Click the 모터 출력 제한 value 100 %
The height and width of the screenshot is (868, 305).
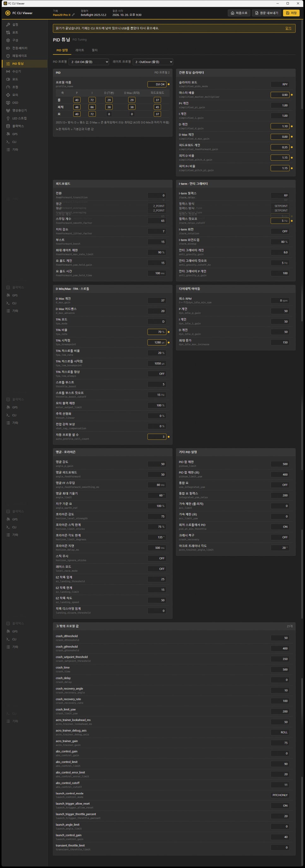[x=157, y=405]
